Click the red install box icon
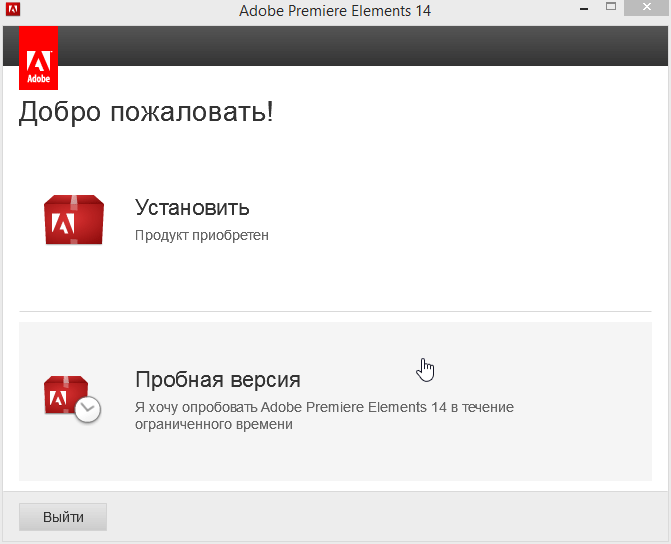 click(x=74, y=220)
